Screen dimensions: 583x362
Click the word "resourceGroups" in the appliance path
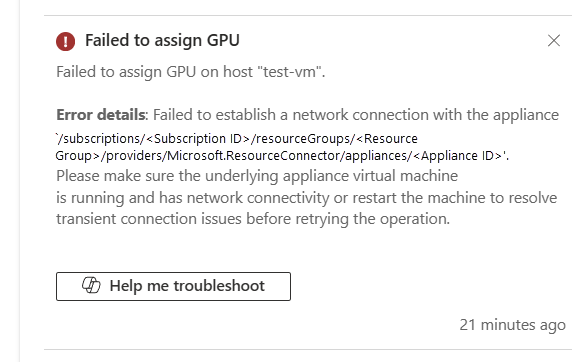click(303, 139)
